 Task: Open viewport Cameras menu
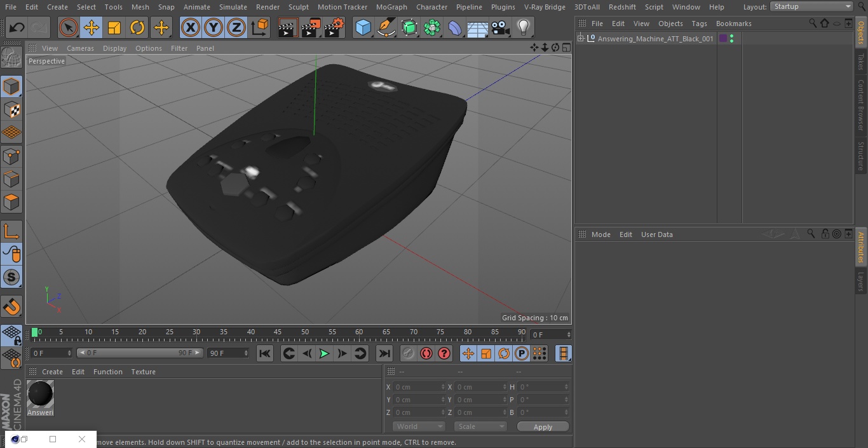click(x=80, y=48)
